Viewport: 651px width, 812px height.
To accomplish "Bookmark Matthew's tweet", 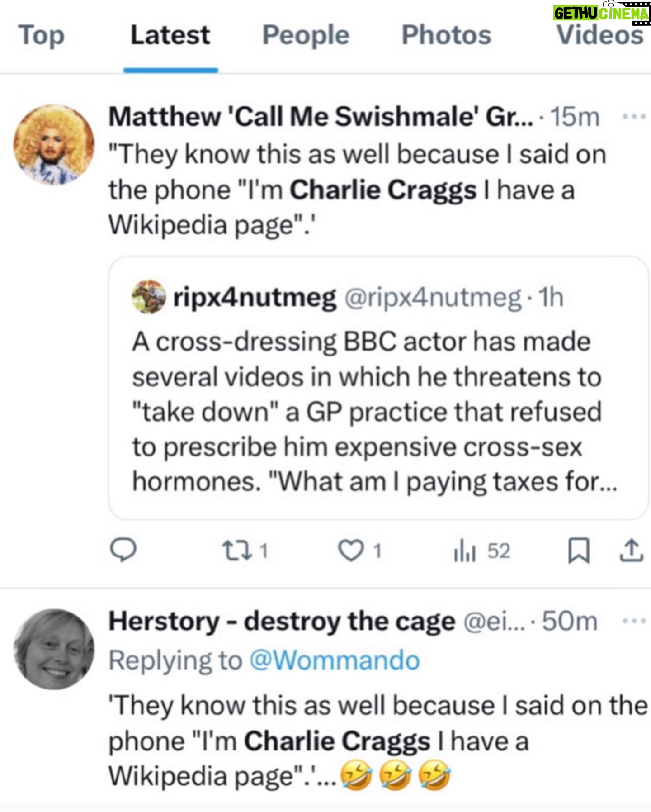I will [x=579, y=551].
